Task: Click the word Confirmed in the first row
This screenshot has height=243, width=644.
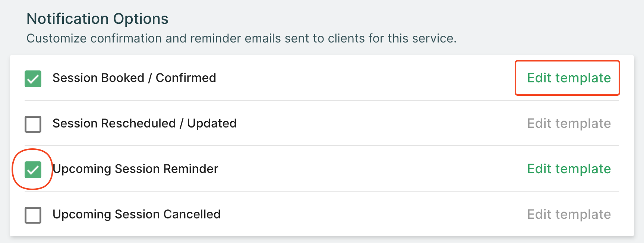Action: pyautogui.click(x=186, y=78)
